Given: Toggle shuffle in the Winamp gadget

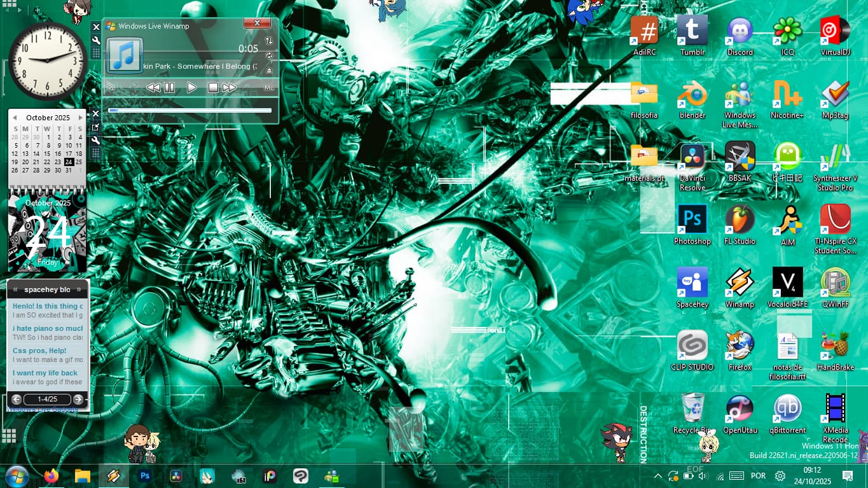Looking at the screenshot, I should coord(269,41).
